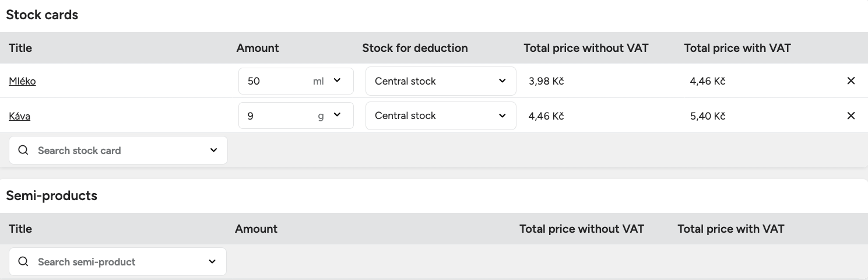Click the Semi-products Amount column header
Viewport: 868px width, 280px height.
256,229
